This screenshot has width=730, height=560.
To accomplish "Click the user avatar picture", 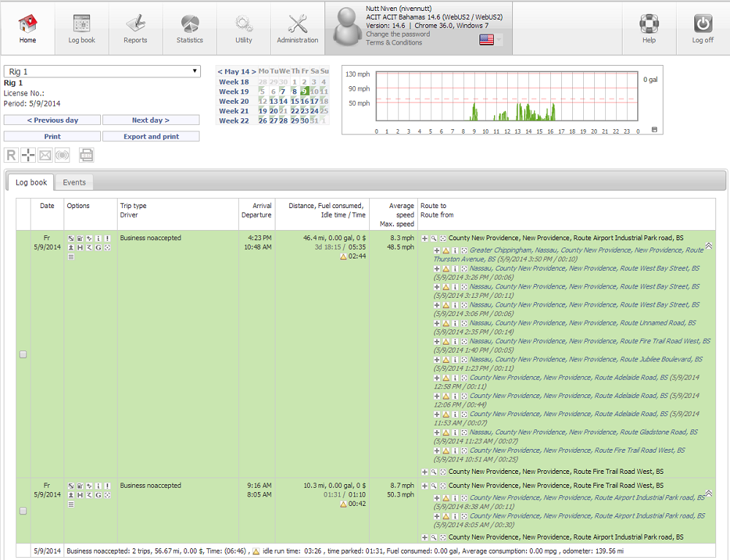I will 347,28.
